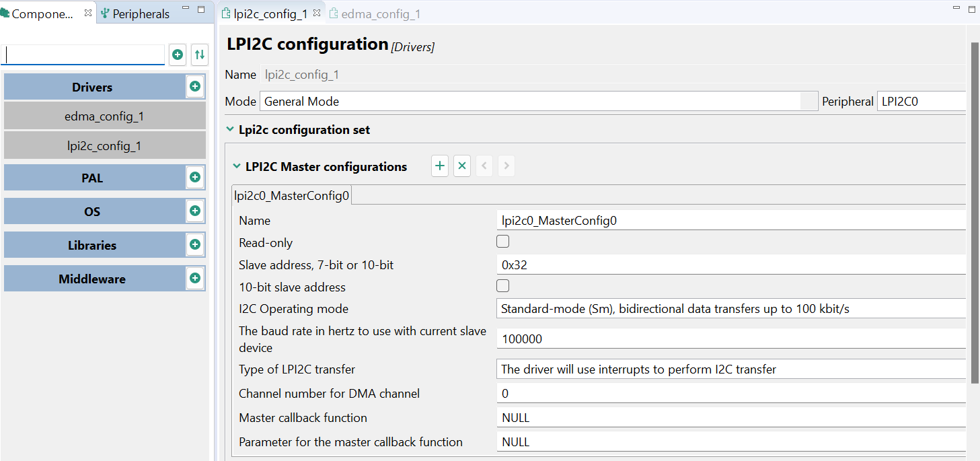Click the Libraries category header
Viewport: 980px width, 461px height.
click(92, 245)
